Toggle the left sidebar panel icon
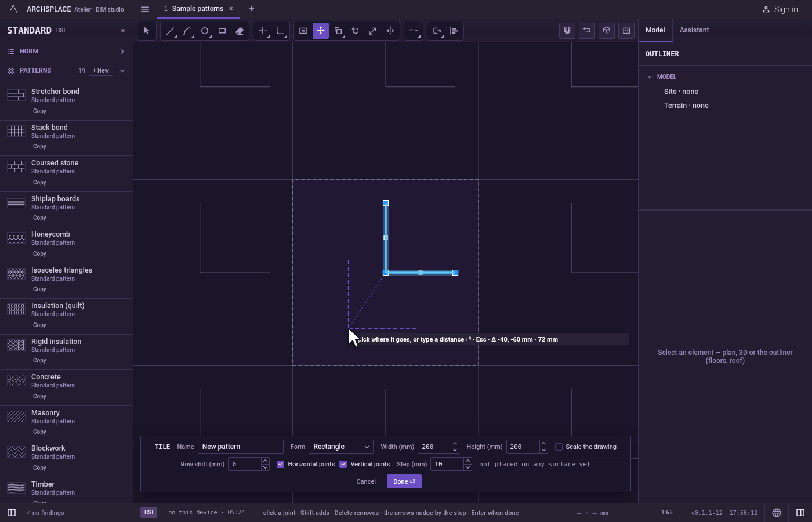812x522 pixels. (12, 513)
